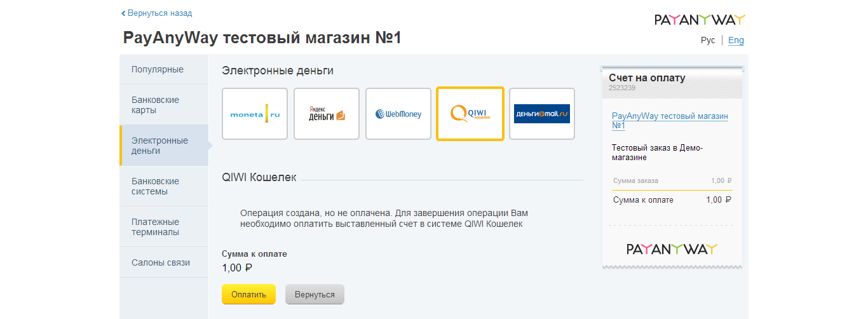Pick the WebMoney payment method tile

click(x=398, y=114)
